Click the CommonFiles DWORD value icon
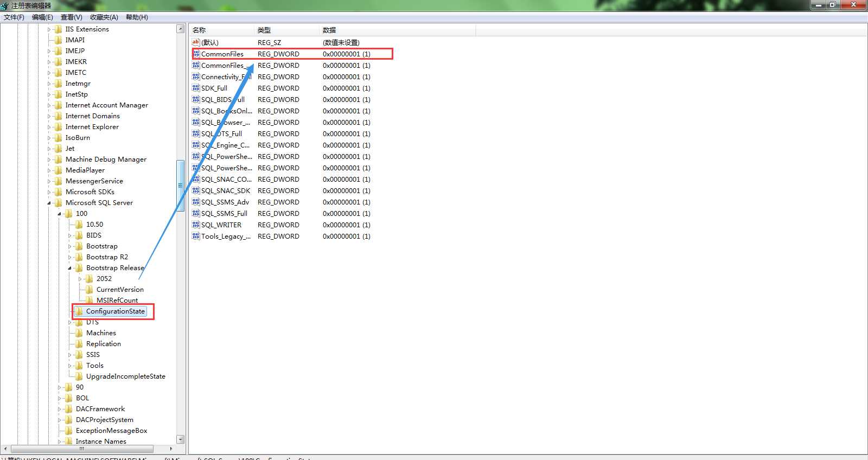 point(196,54)
